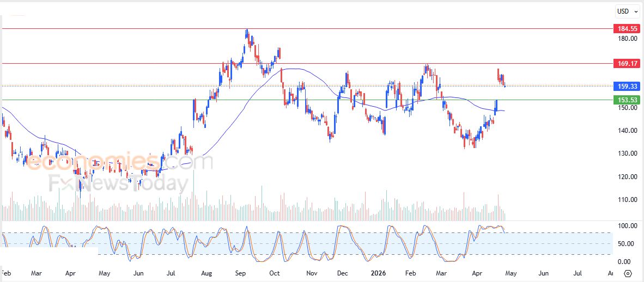This screenshot has height=282, width=644.
Task: Click the Sep label on time axis
Action: 241,273
